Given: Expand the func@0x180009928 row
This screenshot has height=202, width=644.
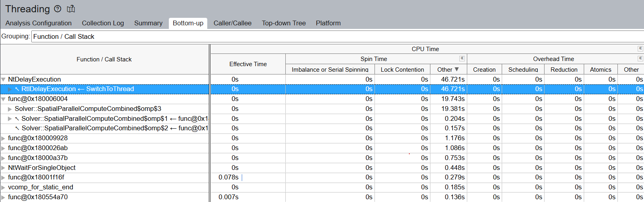Looking at the screenshot, I should click(4, 138).
